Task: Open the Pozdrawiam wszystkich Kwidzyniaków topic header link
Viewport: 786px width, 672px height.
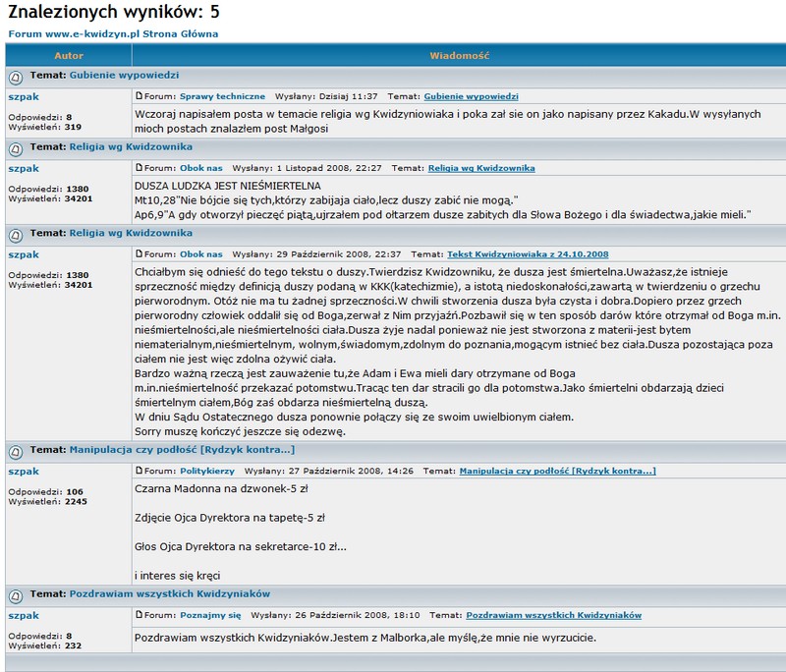Action: (169, 594)
